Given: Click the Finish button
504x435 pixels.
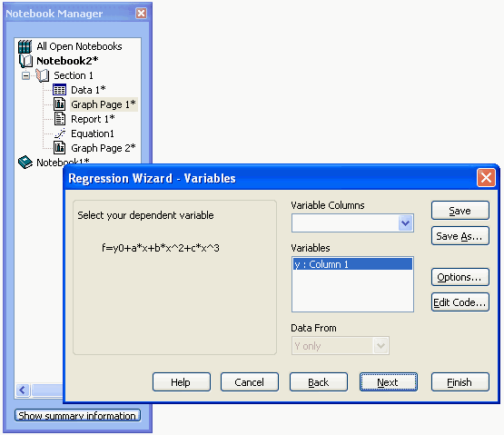Looking at the screenshot, I should (460, 382).
